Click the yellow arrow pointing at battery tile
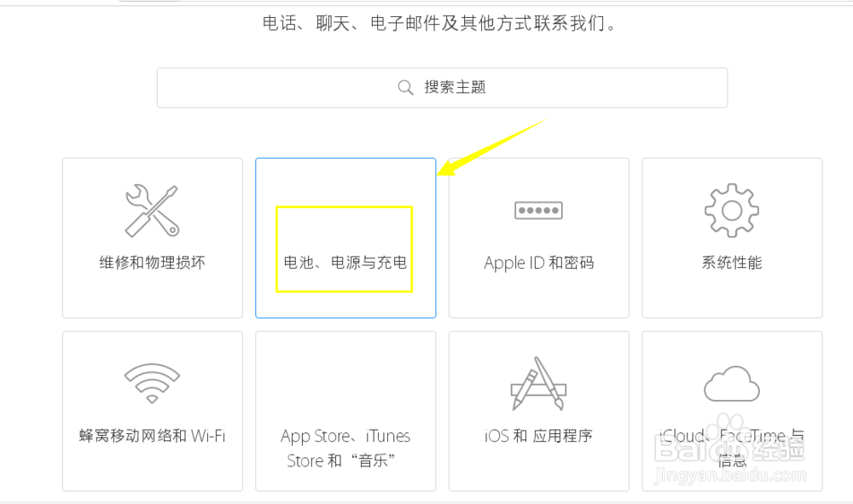 pyautogui.click(x=490, y=148)
